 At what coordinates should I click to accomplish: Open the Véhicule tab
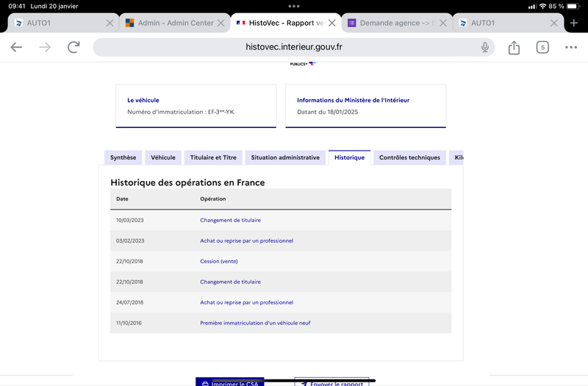click(163, 157)
